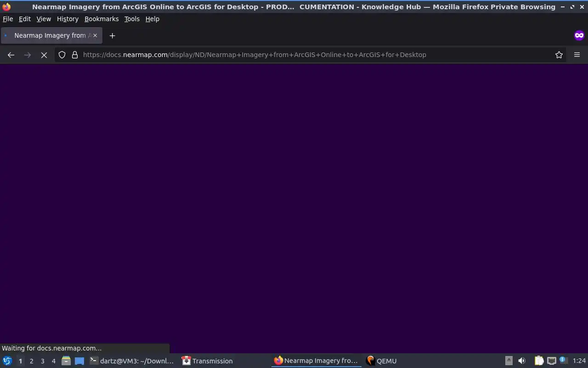The height and width of the screenshot is (368, 588).
Task: Switch to the dartz@VM3 terminal window
Action: coord(132,361)
